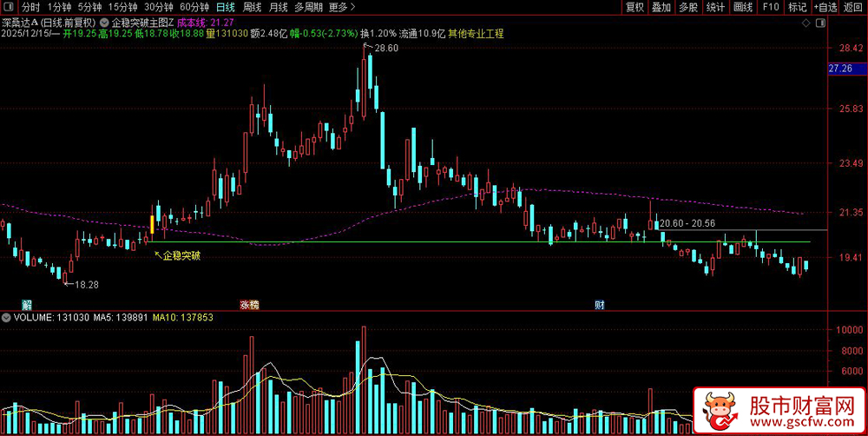This screenshot has width=868, height=436.
Task: Click the 幅-0.53(-2.73%) change value
Action: click(324, 34)
